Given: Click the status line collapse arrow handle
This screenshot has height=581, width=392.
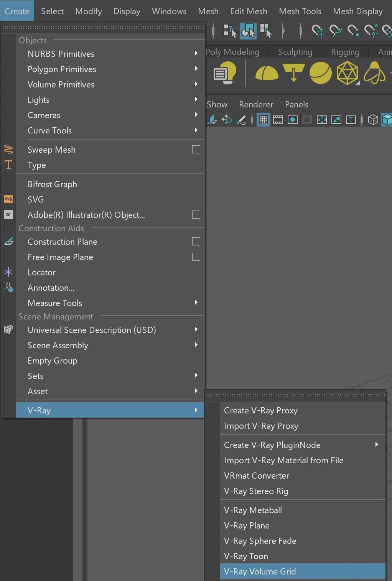Looking at the screenshot, I should 283,31.
